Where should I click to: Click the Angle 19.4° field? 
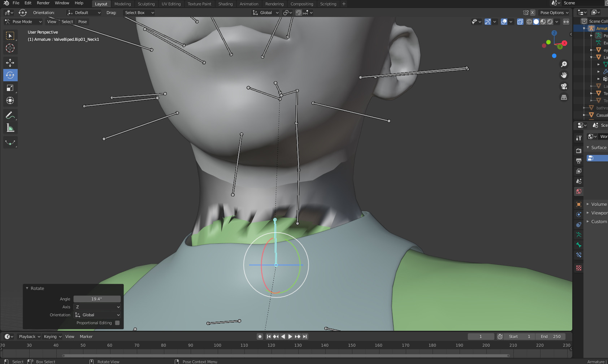coord(97,299)
